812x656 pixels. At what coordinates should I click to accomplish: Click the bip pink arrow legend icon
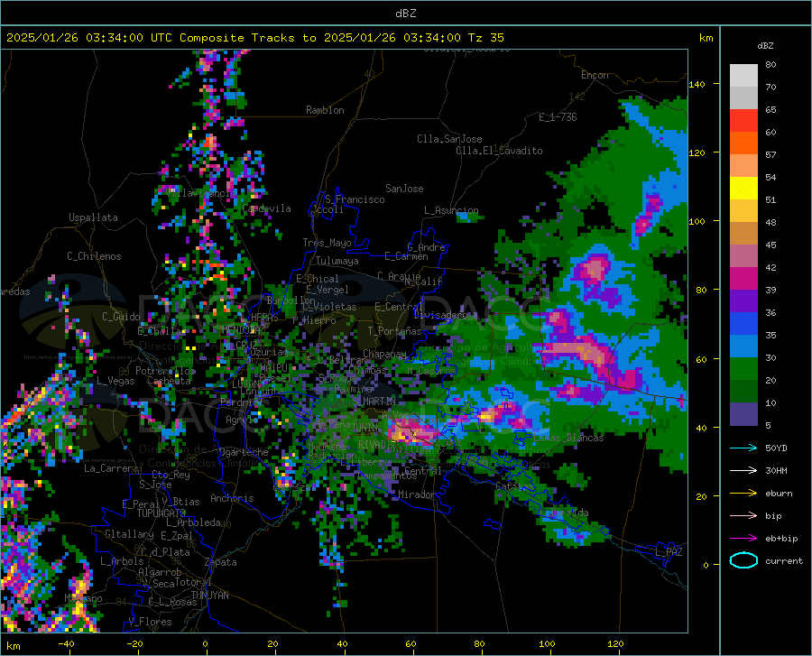click(743, 516)
